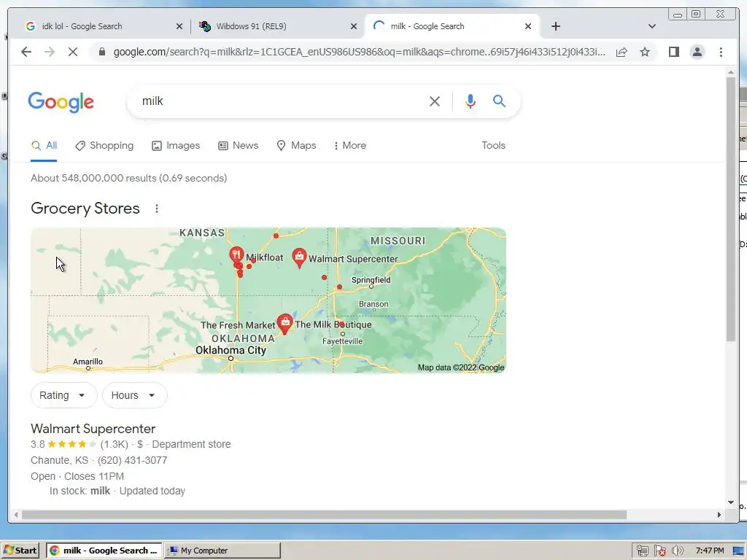Open My Computer from the taskbar
This screenshot has width=747, height=560.
click(x=222, y=551)
